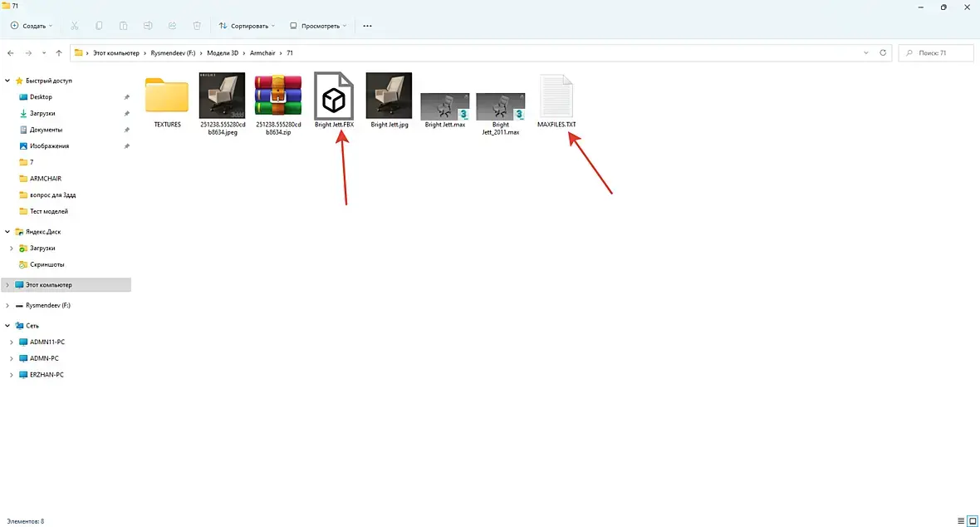Click the Copy icon in toolbar

click(99, 26)
